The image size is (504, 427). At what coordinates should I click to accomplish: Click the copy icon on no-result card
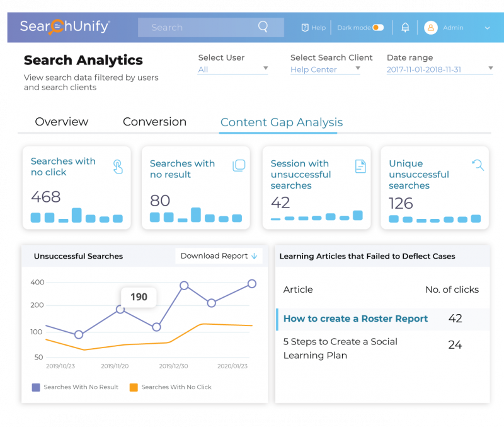(239, 165)
